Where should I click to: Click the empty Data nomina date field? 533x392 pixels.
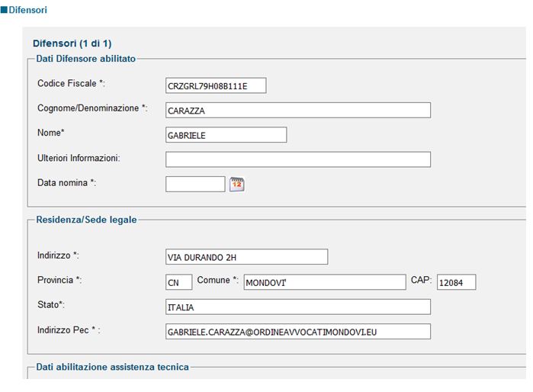(195, 185)
